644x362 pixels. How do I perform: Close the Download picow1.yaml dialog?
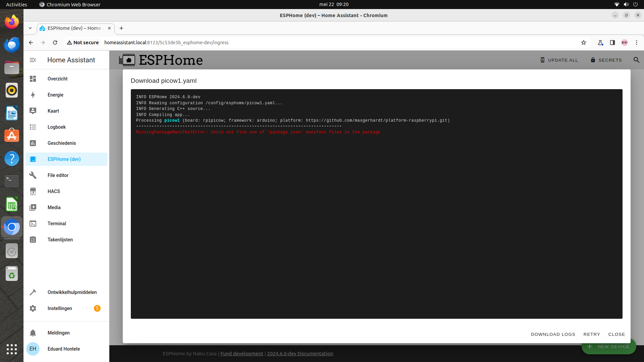point(616,335)
